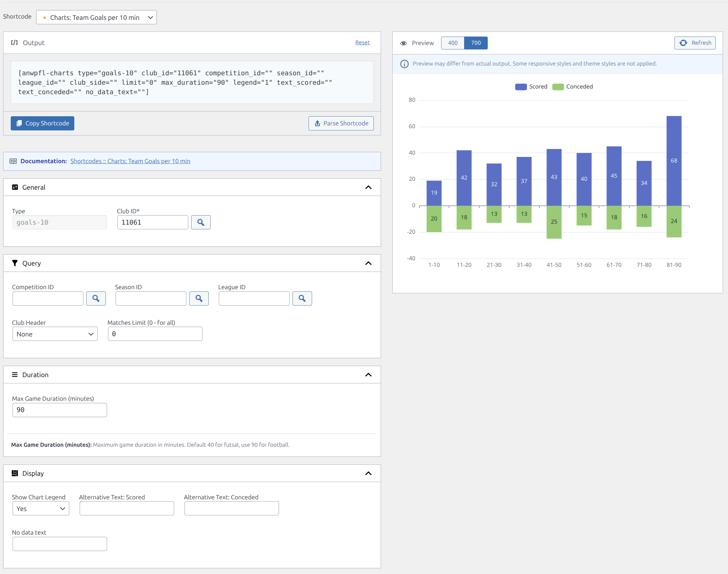The image size is (728, 574).
Task: Open the Club Header dropdown
Action: [55, 334]
